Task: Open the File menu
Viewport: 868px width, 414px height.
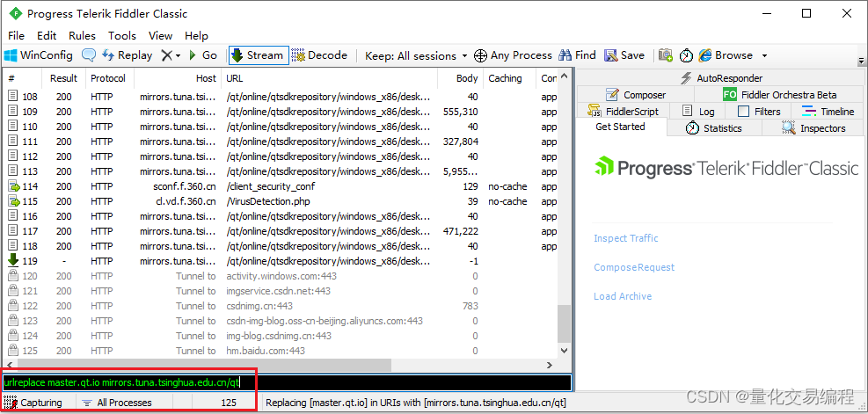Action: tap(16, 35)
